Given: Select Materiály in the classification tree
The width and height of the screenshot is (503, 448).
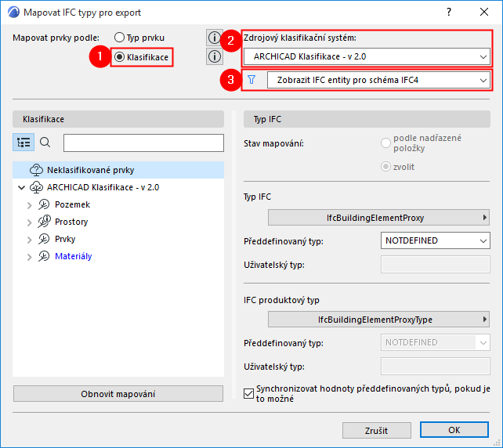Looking at the screenshot, I should coord(73,256).
